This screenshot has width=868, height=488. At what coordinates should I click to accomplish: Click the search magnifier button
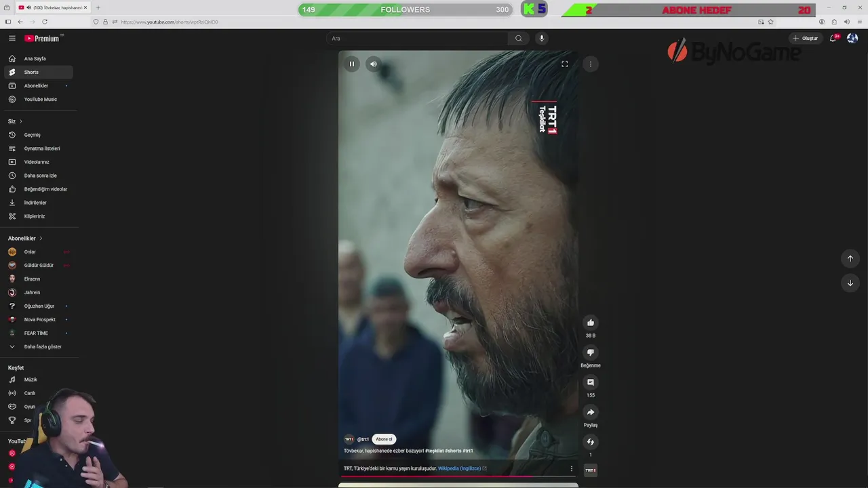coord(519,39)
